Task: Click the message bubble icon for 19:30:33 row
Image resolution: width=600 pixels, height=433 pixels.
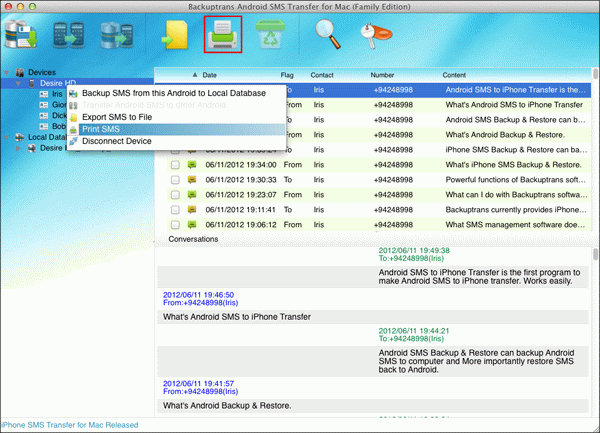Action: 192,179
